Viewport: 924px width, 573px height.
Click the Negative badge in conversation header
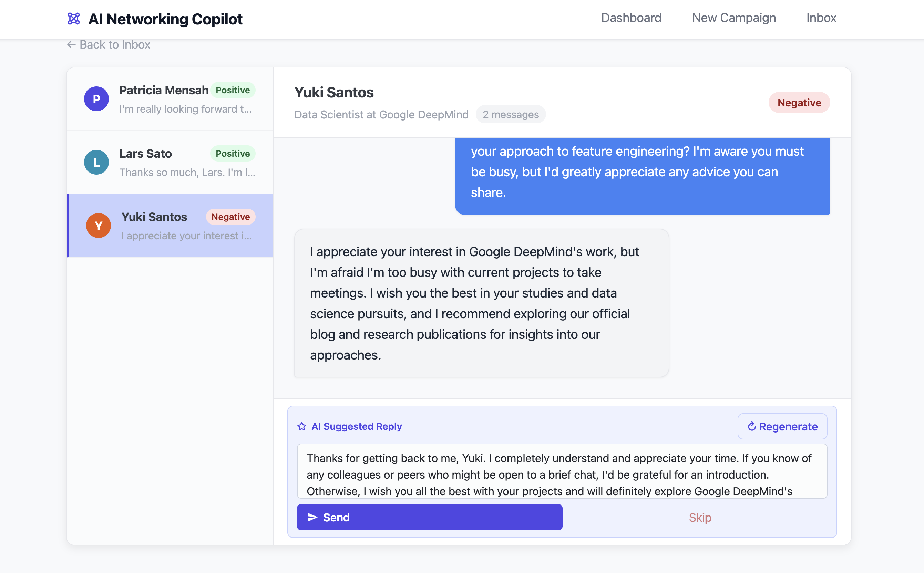799,103
